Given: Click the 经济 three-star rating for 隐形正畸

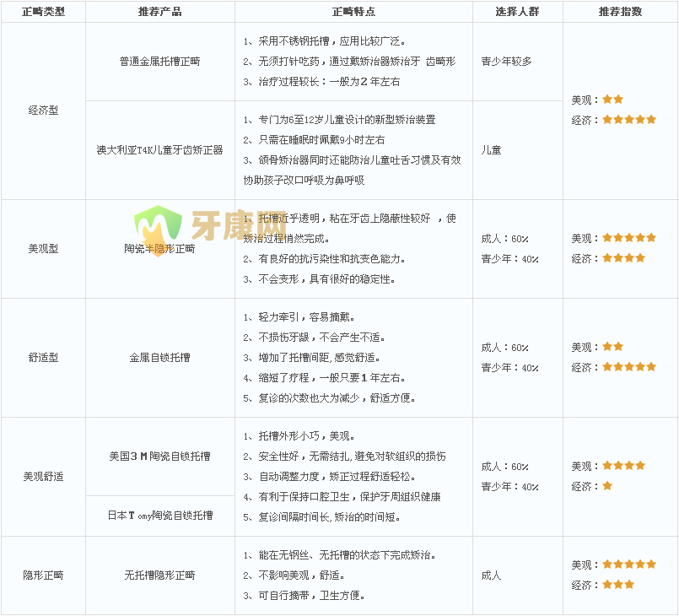Looking at the screenshot, I should (618, 585).
